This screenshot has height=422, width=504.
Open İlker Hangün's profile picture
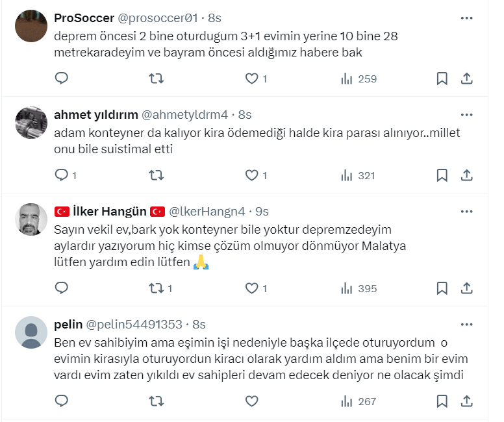[x=31, y=219]
